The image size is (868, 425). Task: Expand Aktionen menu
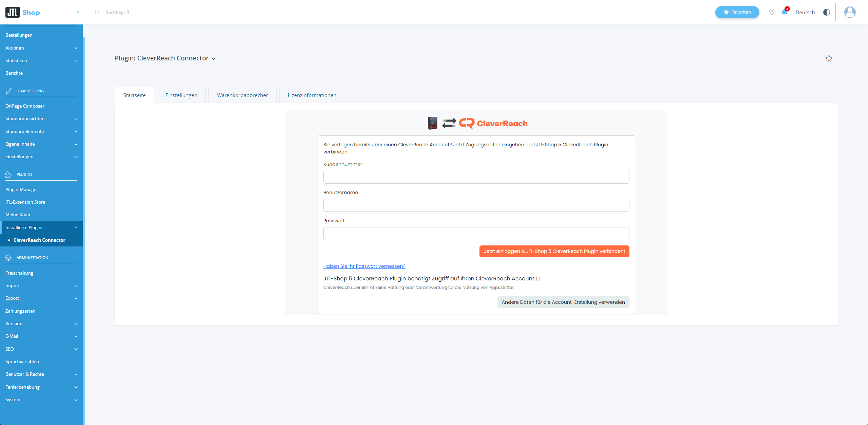pos(41,48)
